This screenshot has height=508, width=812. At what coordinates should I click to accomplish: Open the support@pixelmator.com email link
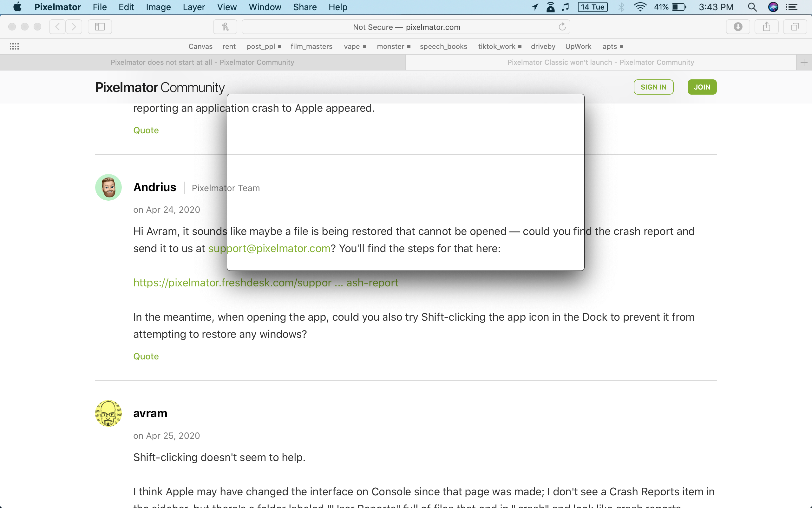point(269,248)
